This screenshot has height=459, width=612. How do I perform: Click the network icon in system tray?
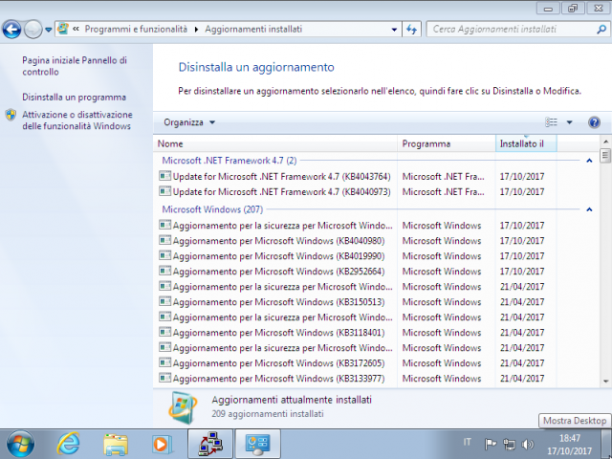(x=509, y=444)
